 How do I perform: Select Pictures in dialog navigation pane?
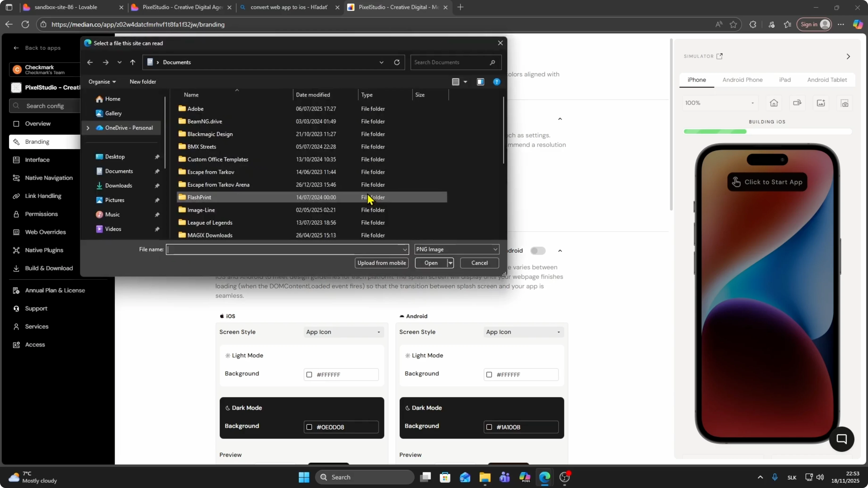tap(115, 200)
